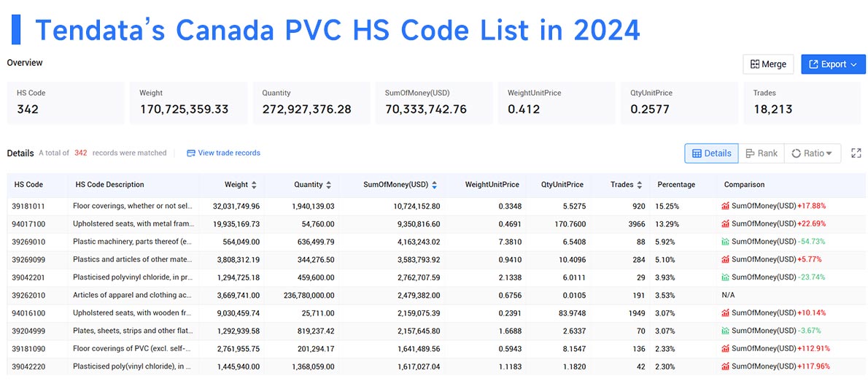This screenshot has height=384, width=868.
Task: Click HS Code Description column header
Action: coord(109,185)
